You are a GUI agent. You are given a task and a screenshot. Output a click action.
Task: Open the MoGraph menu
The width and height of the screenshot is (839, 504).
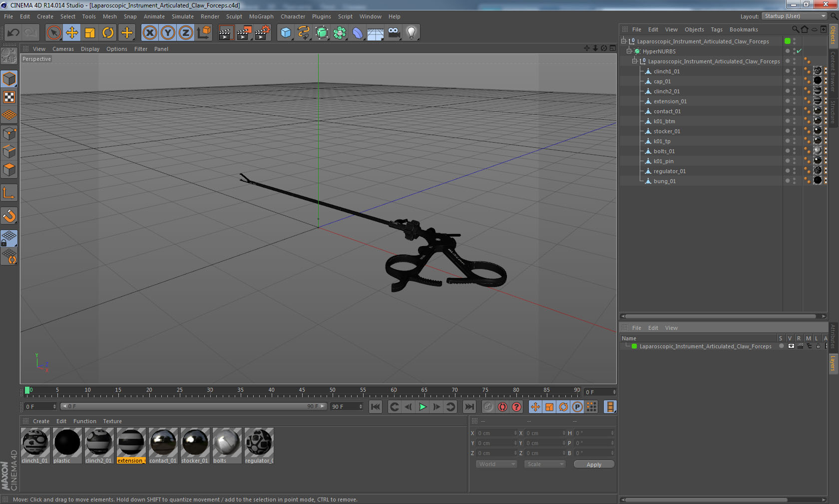261,16
